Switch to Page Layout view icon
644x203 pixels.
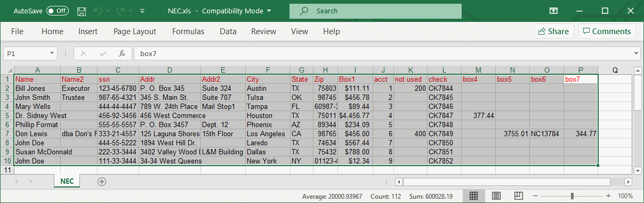[x=496, y=196]
